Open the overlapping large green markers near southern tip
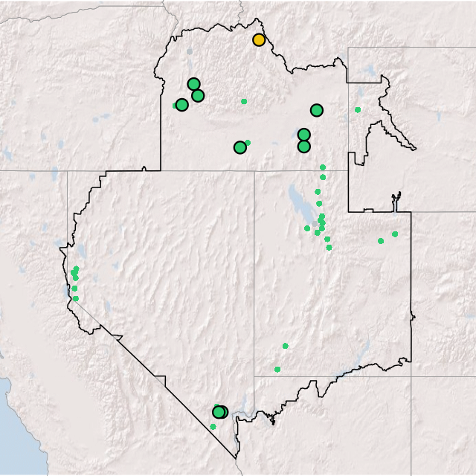 point(219,412)
